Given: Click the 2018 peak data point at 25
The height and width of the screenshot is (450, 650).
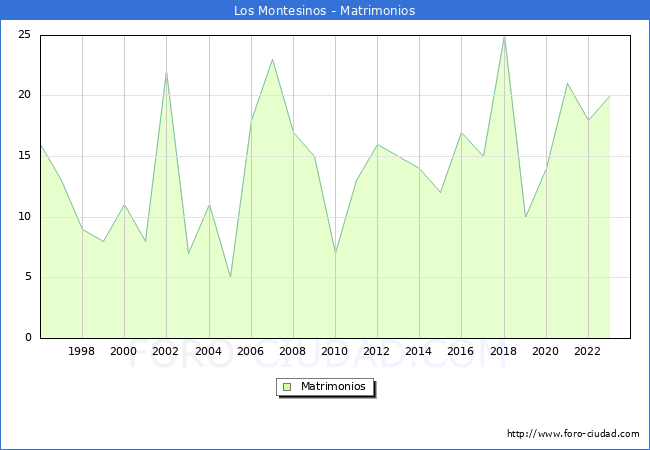Looking at the screenshot, I should (x=504, y=36).
